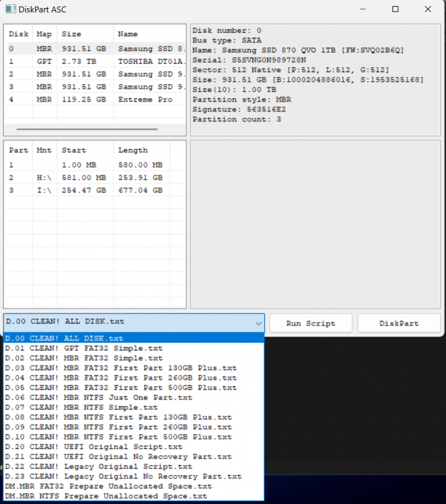Viewport: 446px width, 504px height.
Task: Click the Name column header
Action: point(149,34)
